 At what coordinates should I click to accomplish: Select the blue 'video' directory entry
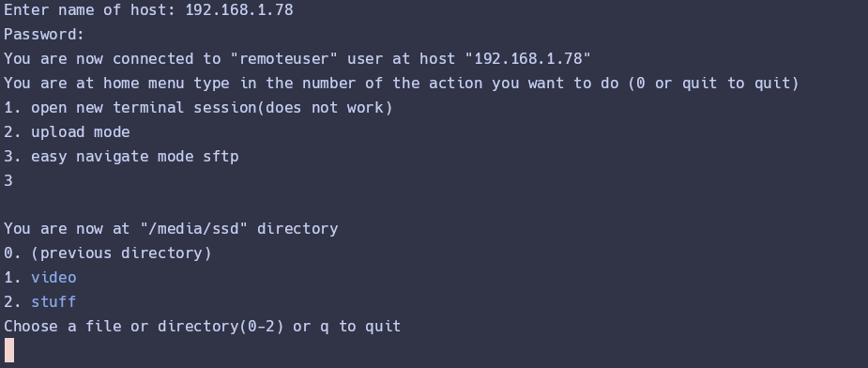(53, 277)
